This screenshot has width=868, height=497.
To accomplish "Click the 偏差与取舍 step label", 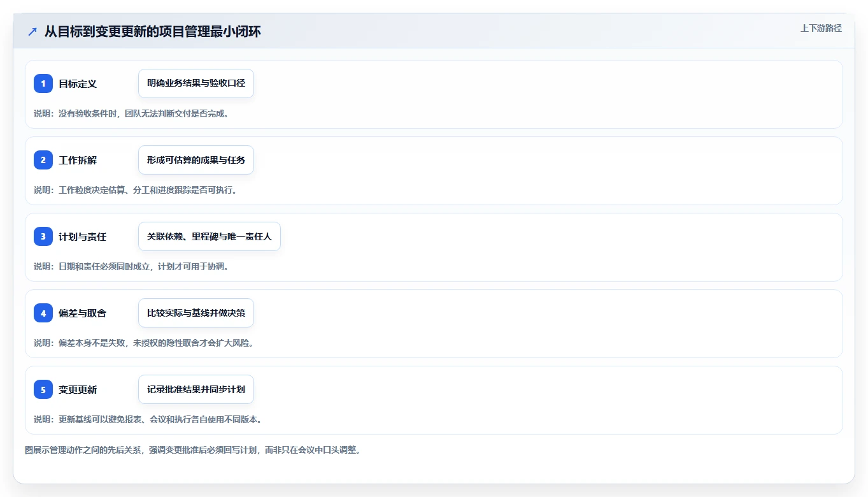I will [83, 313].
